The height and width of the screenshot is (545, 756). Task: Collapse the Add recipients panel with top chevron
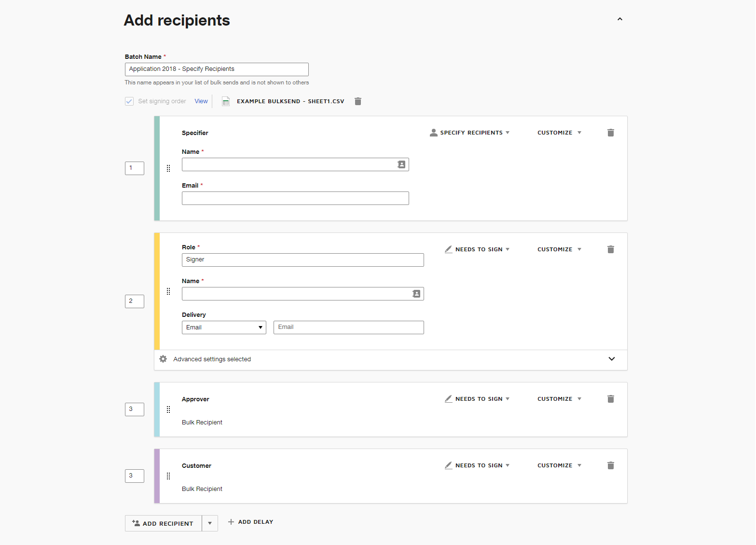point(619,19)
